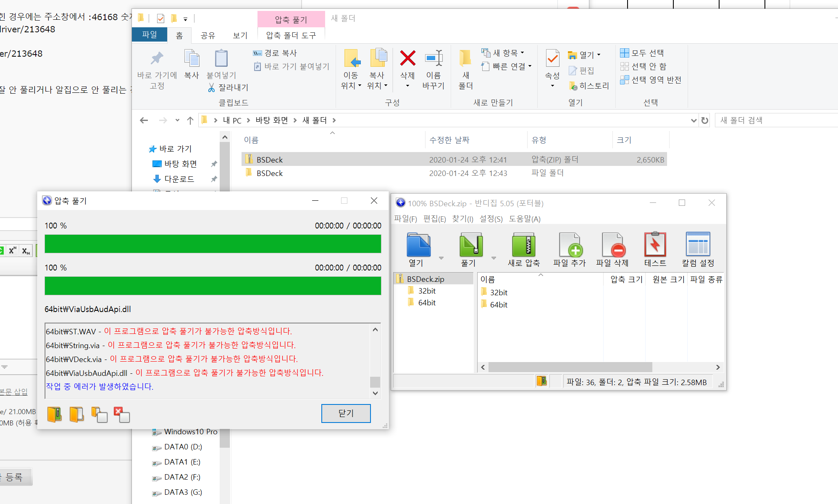Click the 파일 삭제 icon in Bandizip

pos(613,245)
